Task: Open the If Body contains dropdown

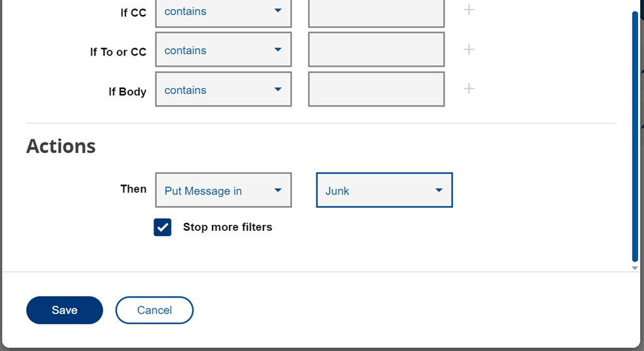Action: [x=223, y=90]
